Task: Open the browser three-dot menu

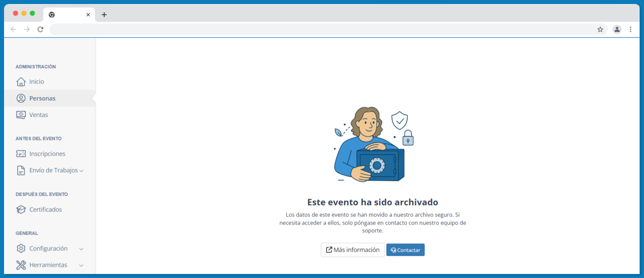Action: point(631,30)
